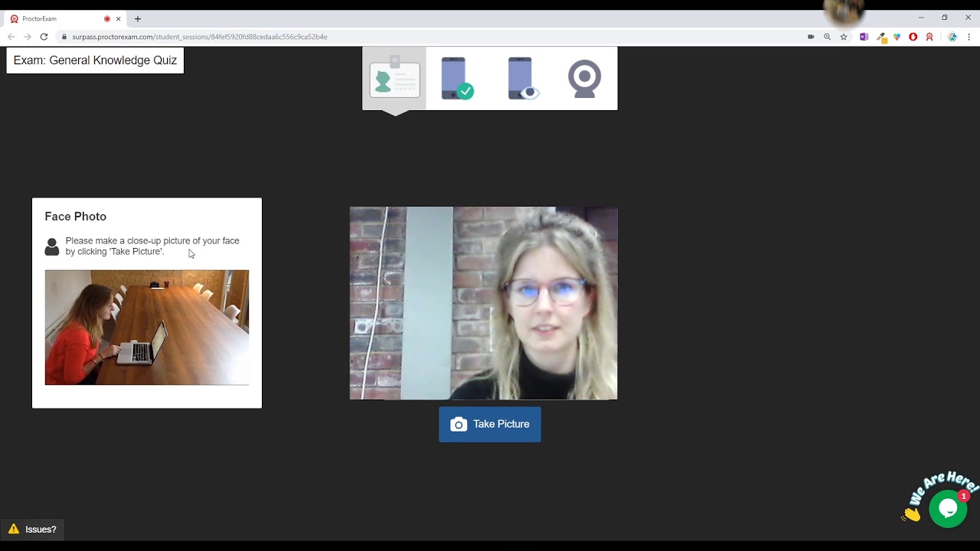Reload the page
980x551 pixels.
tap(44, 37)
